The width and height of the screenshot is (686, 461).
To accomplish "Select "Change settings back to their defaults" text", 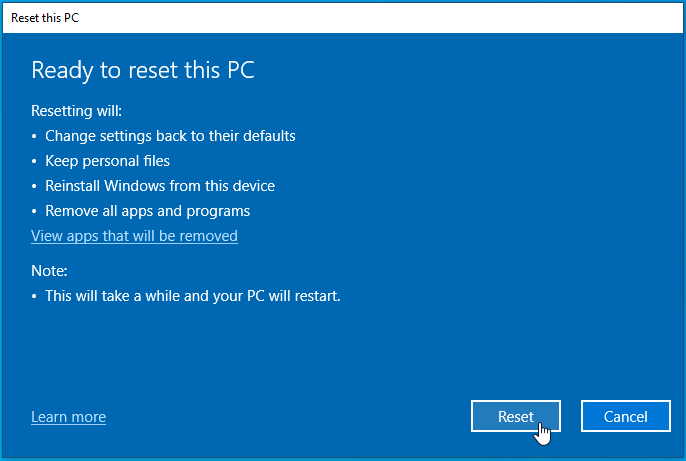I will point(170,136).
